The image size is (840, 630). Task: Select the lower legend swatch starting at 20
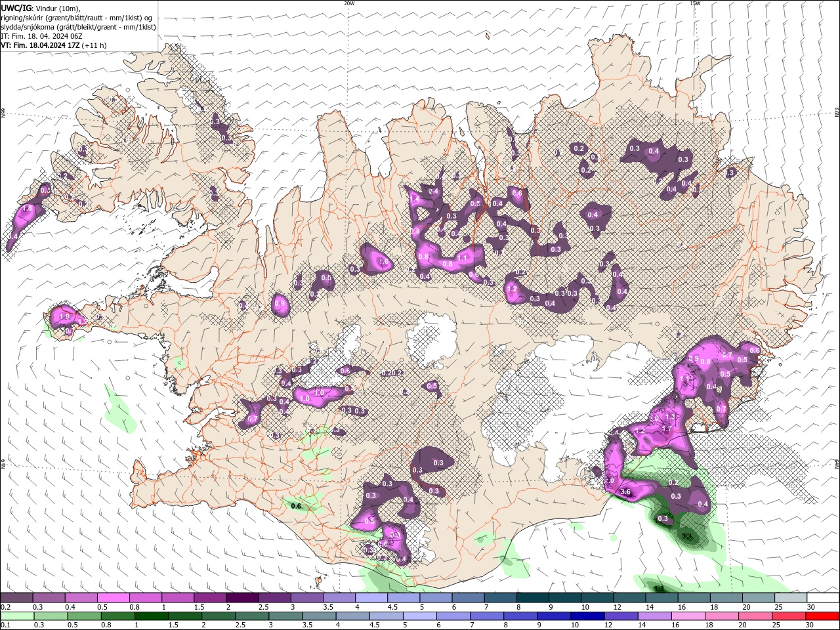coord(755,616)
